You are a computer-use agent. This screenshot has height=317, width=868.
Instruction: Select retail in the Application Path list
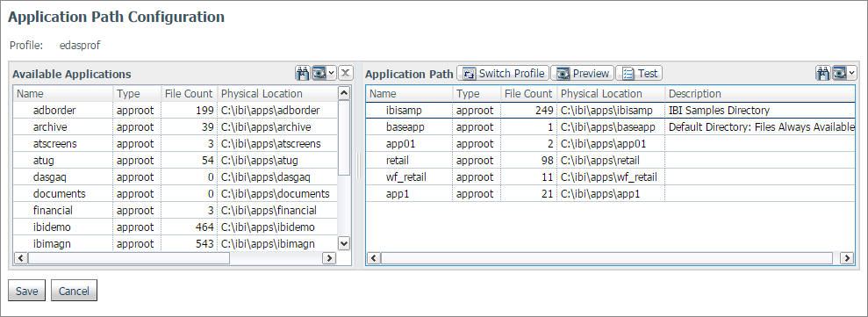pos(610,161)
